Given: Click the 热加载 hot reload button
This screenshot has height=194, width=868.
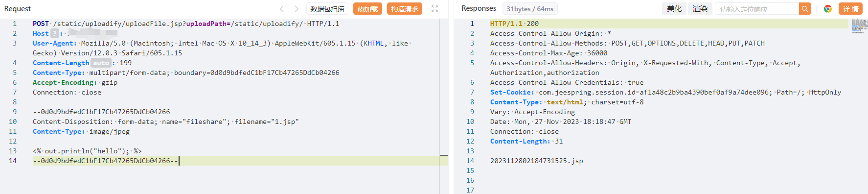Looking at the screenshot, I should 367,9.
